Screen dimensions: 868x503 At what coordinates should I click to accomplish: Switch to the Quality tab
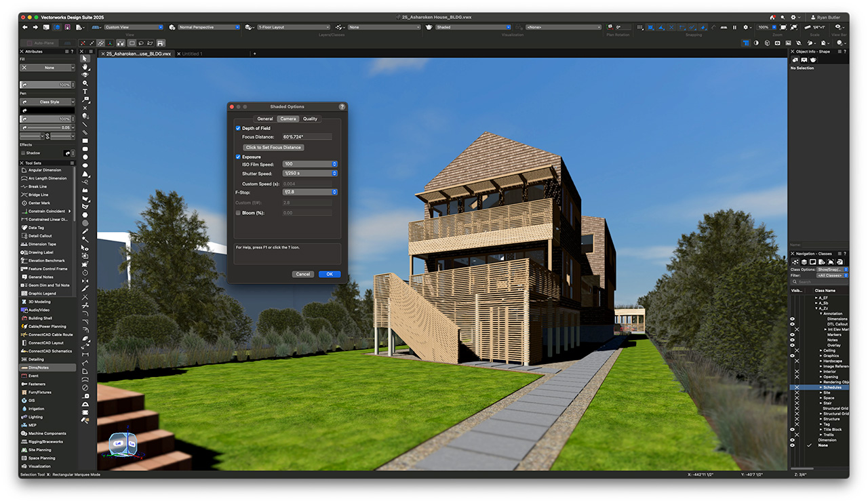pos(310,119)
